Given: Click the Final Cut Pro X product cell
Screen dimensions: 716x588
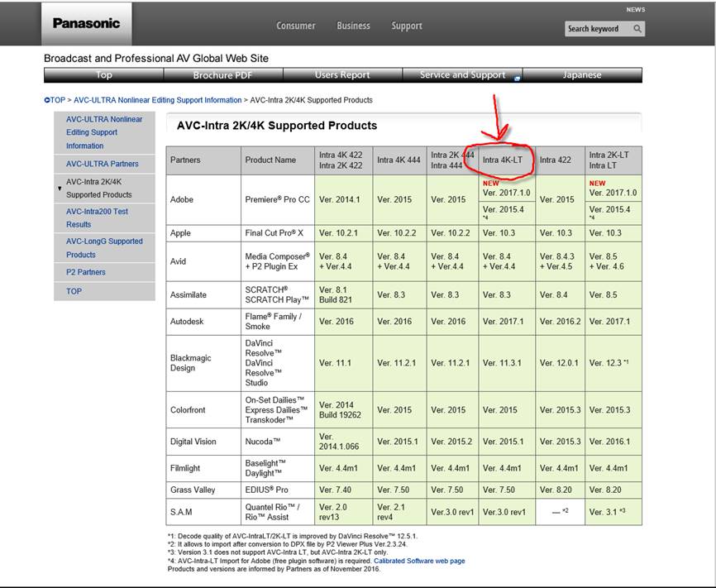Looking at the screenshot, I should (278, 233).
